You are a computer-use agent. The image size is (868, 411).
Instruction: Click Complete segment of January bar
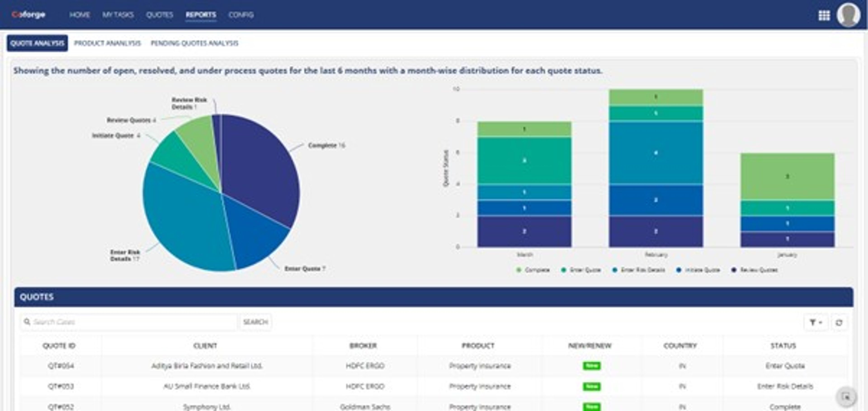pos(787,177)
